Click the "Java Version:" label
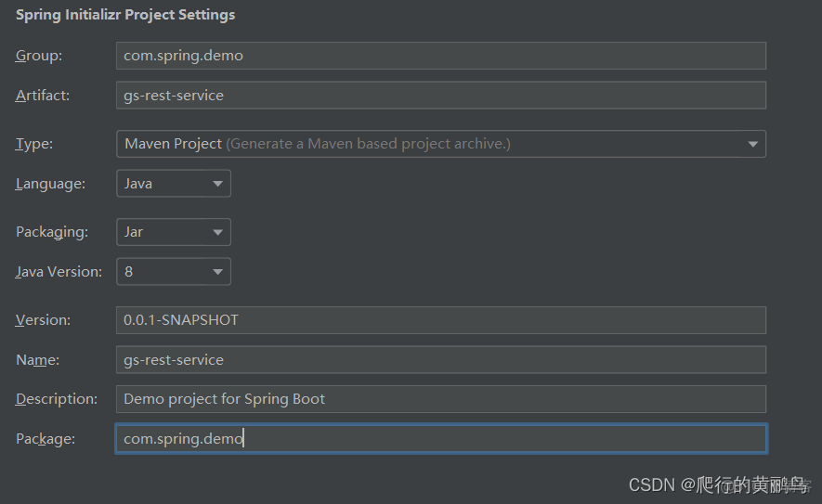 [59, 272]
